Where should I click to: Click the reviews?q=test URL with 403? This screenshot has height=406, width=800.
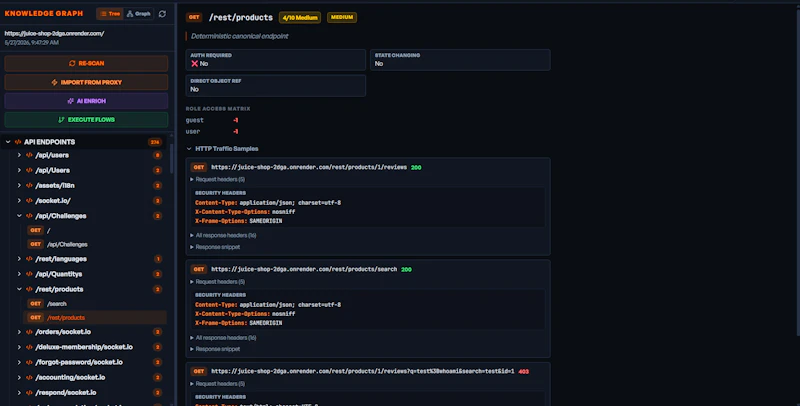click(x=363, y=371)
